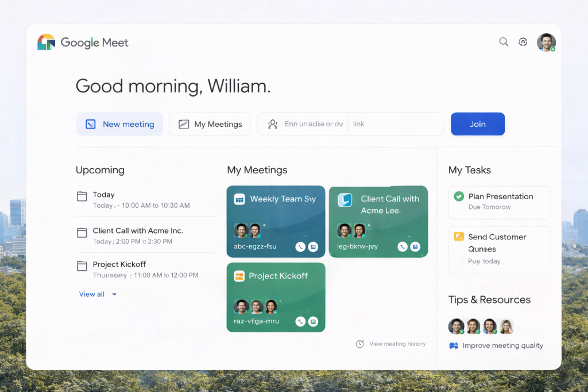Image resolution: width=588 pixels, height=392 pixels.
Task: Toggle the Plan Presentation task checkmark
Action: pyautogui.click(x=459, y=196)
